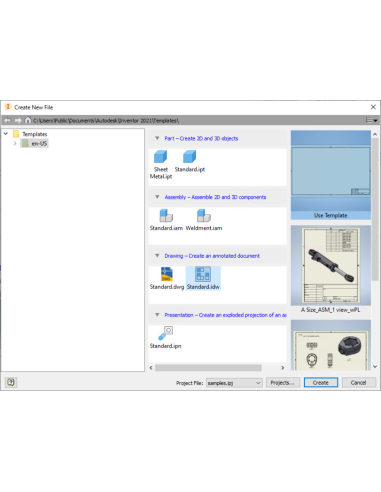Select the Standard.dwg drawing template

click(x=167, y=278)
